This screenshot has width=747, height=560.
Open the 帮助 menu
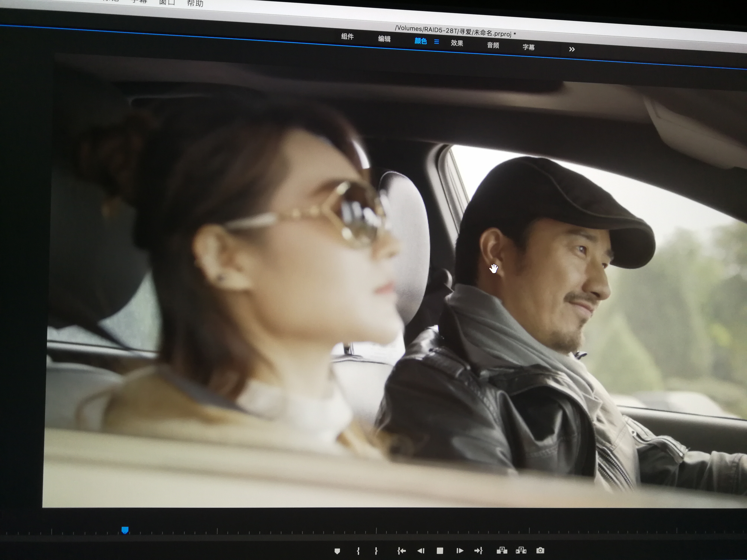click(x=195, y=3)
